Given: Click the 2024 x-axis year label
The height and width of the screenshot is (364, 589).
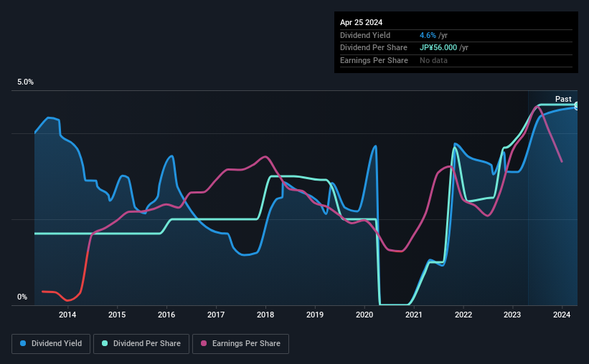Looking at the screenshot, I should (x=562, y=315).
